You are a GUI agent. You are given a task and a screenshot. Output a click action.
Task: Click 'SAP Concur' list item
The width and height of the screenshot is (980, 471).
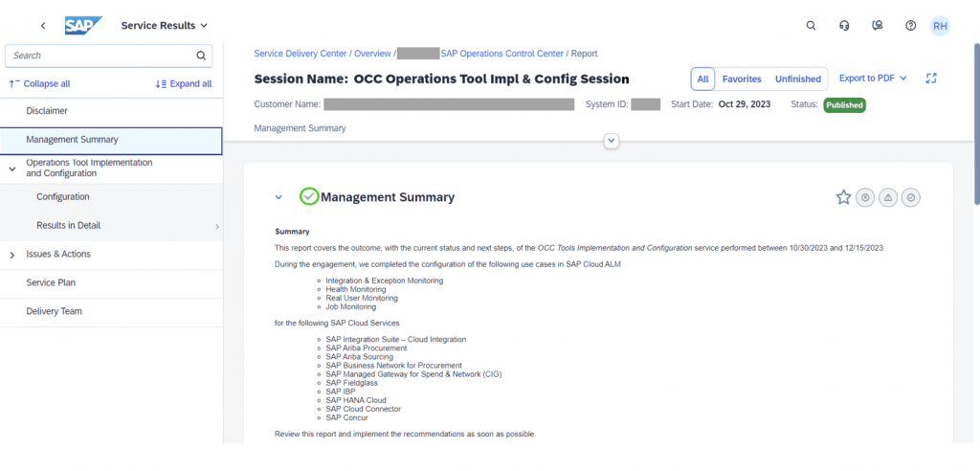(346, 417)
